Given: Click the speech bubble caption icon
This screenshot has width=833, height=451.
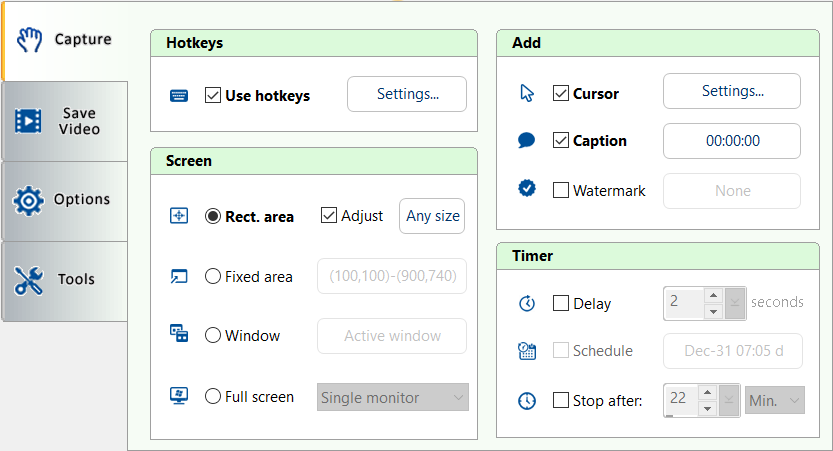Looking at the screenshot, I should (527, 141).
